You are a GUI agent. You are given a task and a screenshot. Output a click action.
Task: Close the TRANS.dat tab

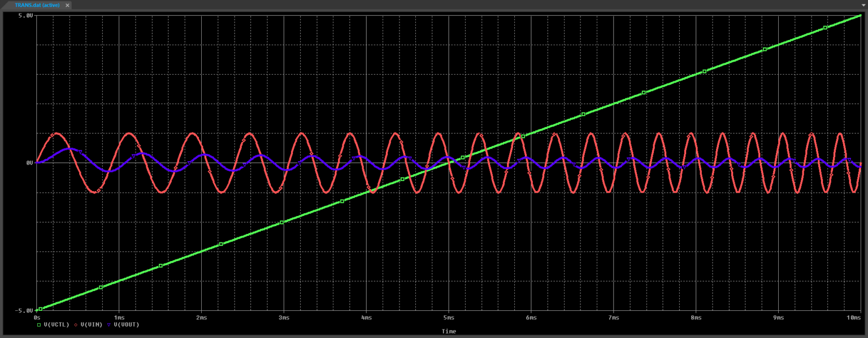(67, 5)
